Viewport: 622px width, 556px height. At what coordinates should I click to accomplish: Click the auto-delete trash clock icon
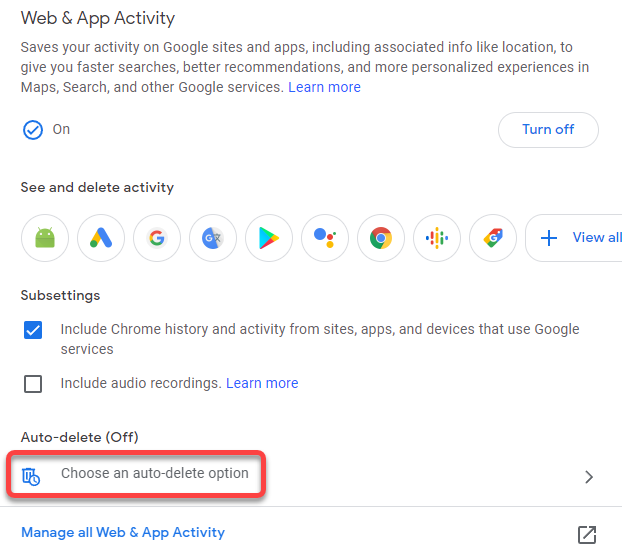[32, 475]
